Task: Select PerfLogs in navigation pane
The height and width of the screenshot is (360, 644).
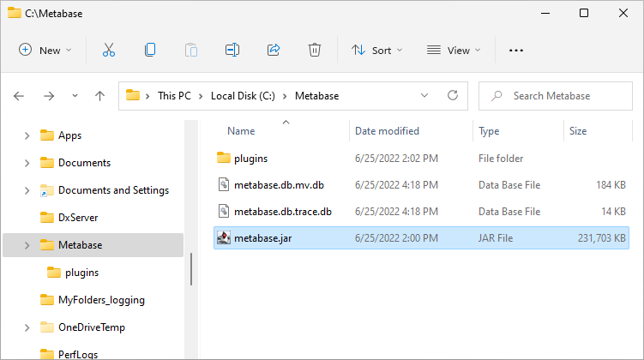Action: 78,354
